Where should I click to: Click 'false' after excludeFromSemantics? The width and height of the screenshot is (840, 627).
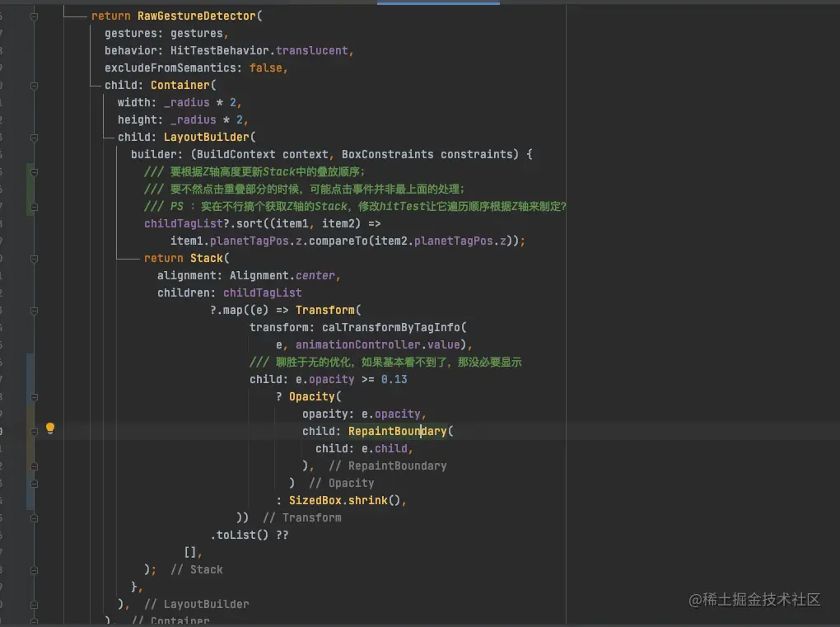pyautogui.click(x=266, y=68)
